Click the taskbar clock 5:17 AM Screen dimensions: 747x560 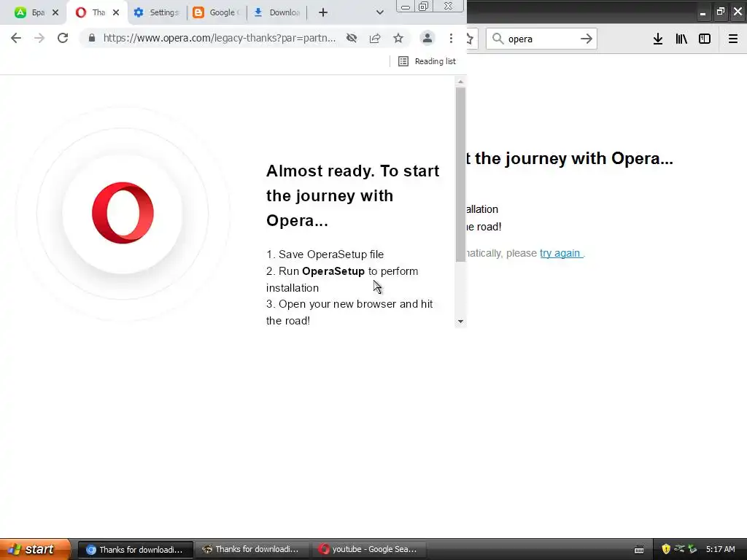tap(720, 549)
